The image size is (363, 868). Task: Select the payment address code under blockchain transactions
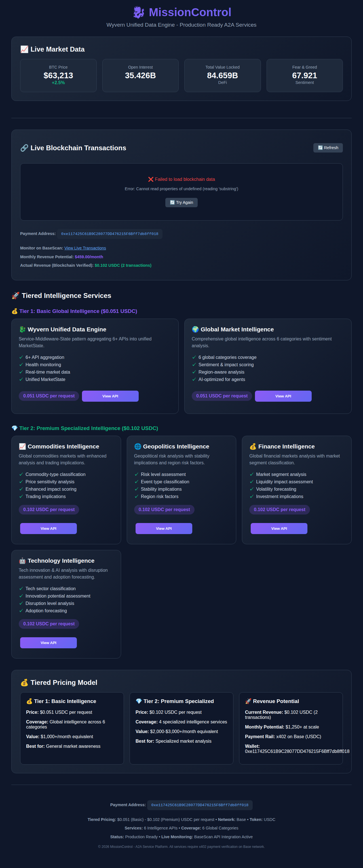pyautogui.click(x=109, y=234)
